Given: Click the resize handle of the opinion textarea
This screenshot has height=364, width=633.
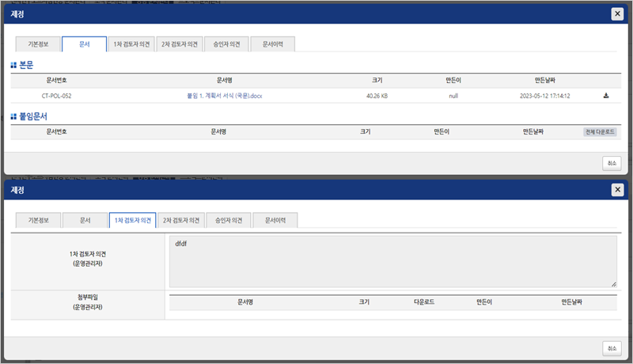Looking at the screenshot, I should (613, 283).
